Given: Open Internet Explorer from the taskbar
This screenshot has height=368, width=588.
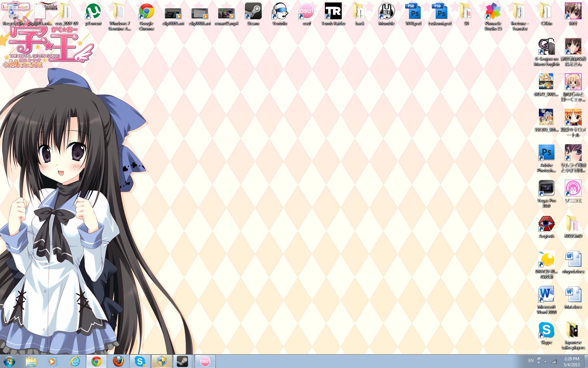Looking at the screenshot, I should tap(75, 361).
